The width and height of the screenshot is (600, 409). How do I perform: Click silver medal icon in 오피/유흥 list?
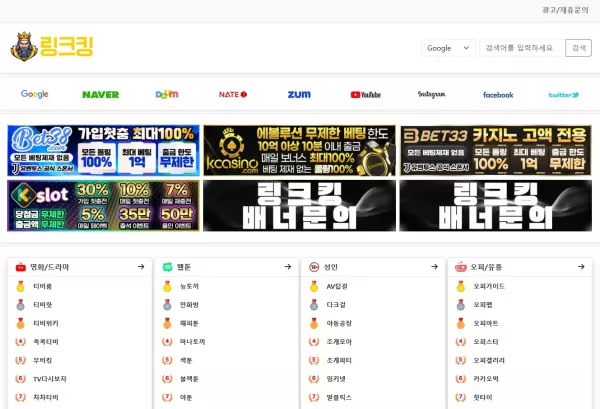[461, 305]
